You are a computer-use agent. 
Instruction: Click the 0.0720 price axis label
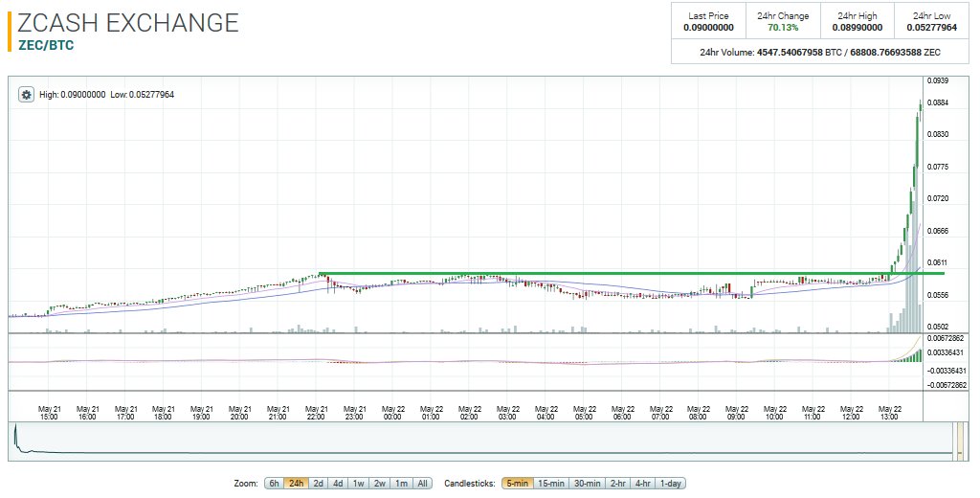[x=938, y=198]
